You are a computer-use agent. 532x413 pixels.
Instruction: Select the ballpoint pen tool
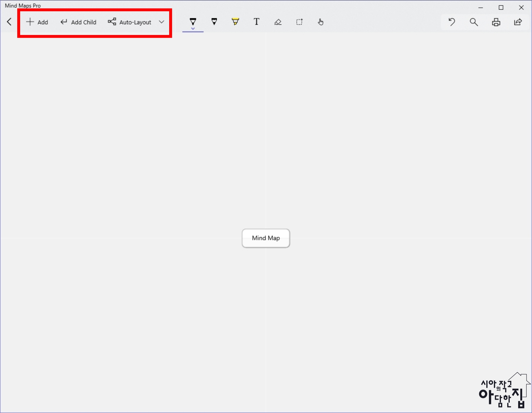click(193, 21)
